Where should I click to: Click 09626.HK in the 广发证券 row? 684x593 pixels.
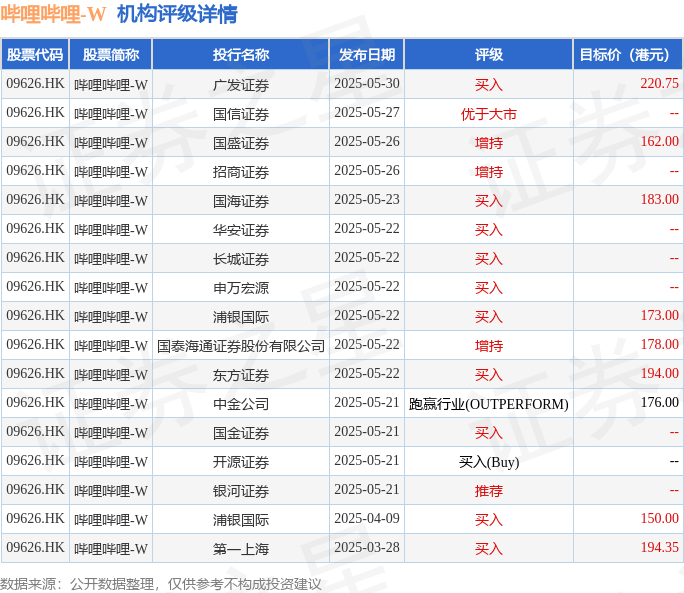tap(35, 83)
